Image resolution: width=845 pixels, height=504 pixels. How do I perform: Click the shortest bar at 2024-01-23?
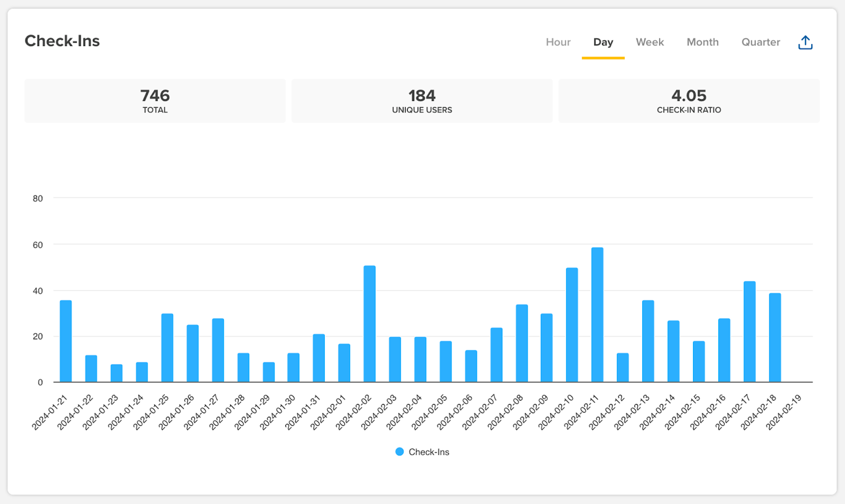point(116,373)
